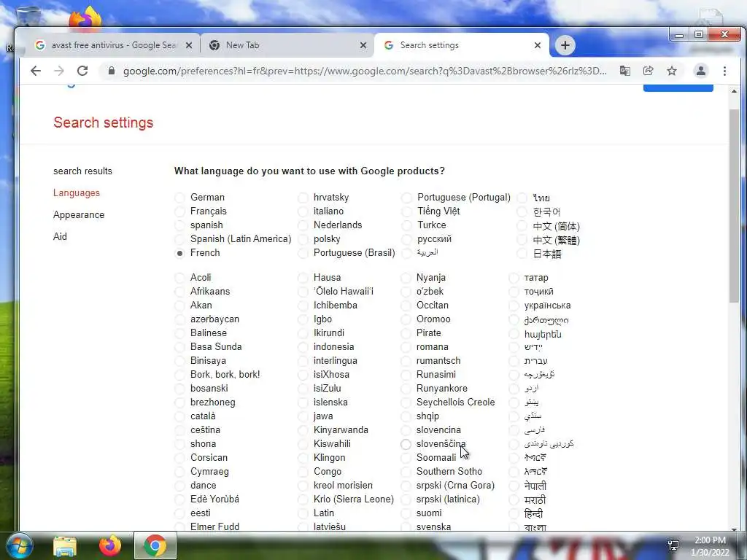Select Français radio button
This screenshot has width=747, height=560.
click(179, 211)
